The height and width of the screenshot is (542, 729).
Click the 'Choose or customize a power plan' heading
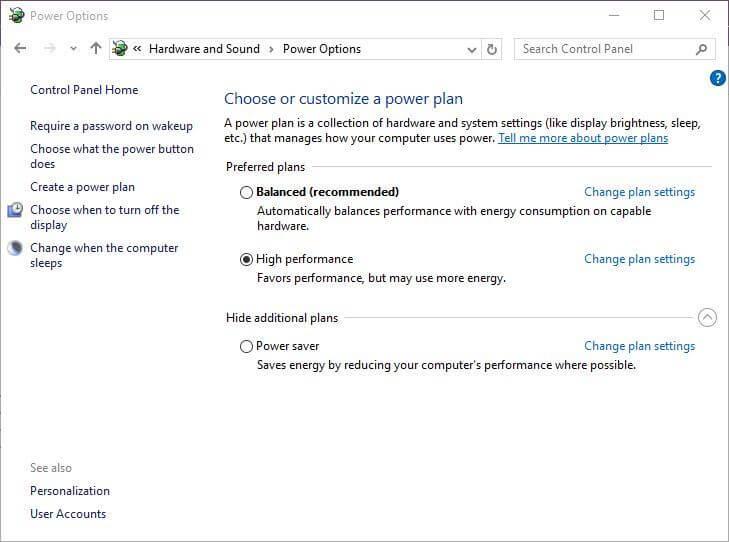pyautogui.click(x=344, y=99)
